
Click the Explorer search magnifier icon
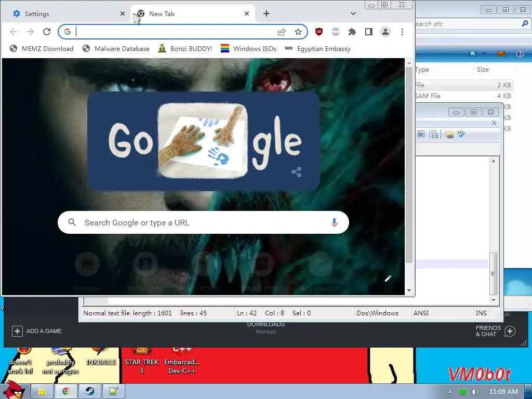(x=525, y=24)
